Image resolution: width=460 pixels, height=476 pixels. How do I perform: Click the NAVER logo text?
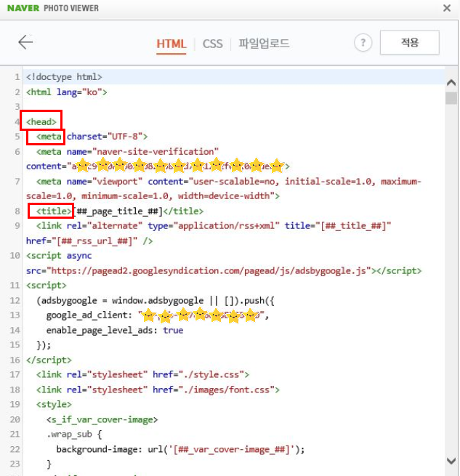[23, 8]
